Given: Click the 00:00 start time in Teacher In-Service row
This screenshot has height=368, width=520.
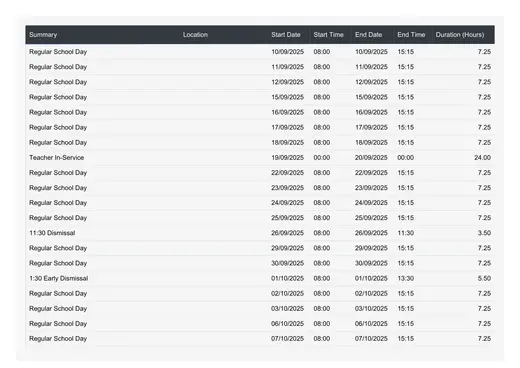Looking at the screenshot, I should point(322,158).
